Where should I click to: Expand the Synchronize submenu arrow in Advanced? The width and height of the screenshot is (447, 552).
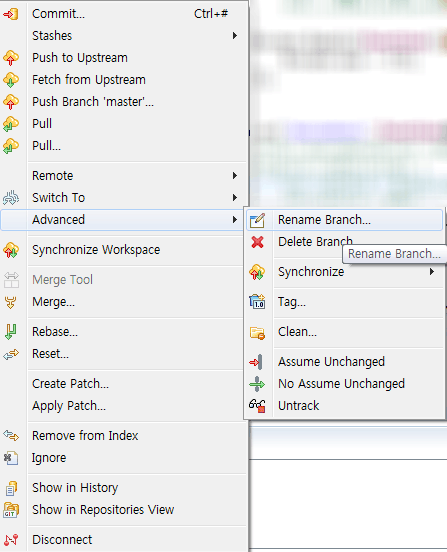[x=432, y=272]
